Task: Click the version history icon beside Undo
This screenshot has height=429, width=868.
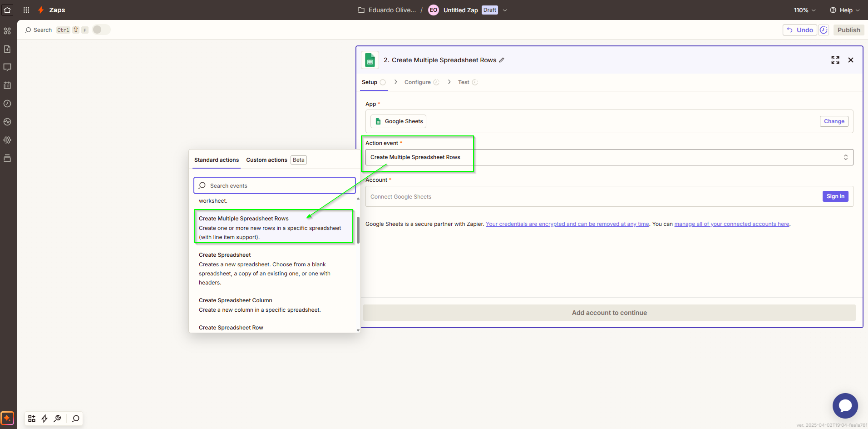Action: click(x=824, y=30)
